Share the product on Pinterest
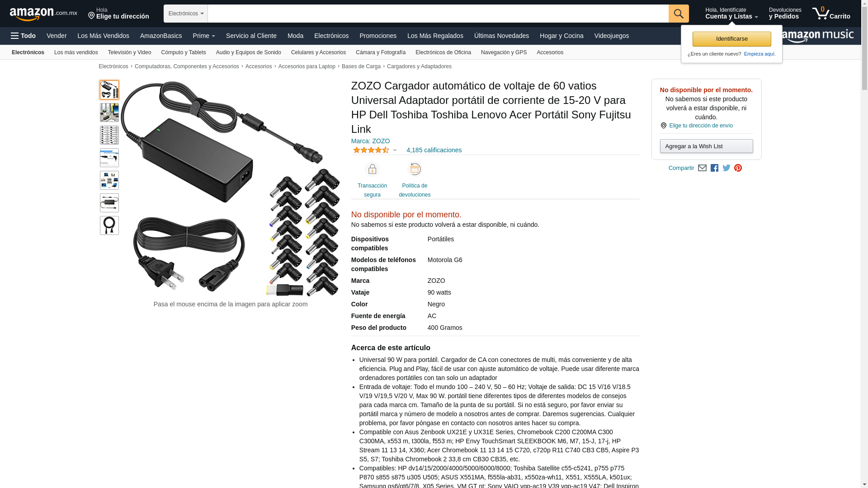Viewport: 868px width, 488px height. click(x=738, y=168)
